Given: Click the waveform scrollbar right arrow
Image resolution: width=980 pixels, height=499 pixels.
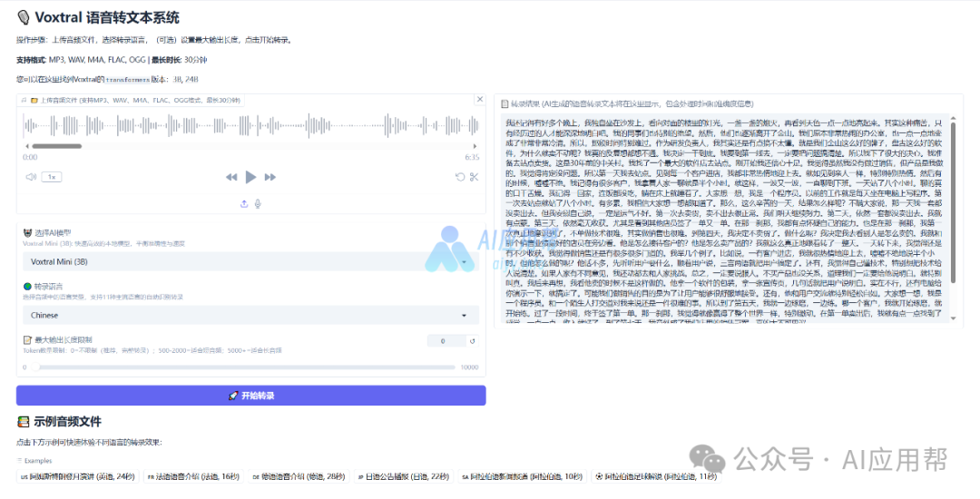Looking at the screenshot, I should click(x=476, y=146).
